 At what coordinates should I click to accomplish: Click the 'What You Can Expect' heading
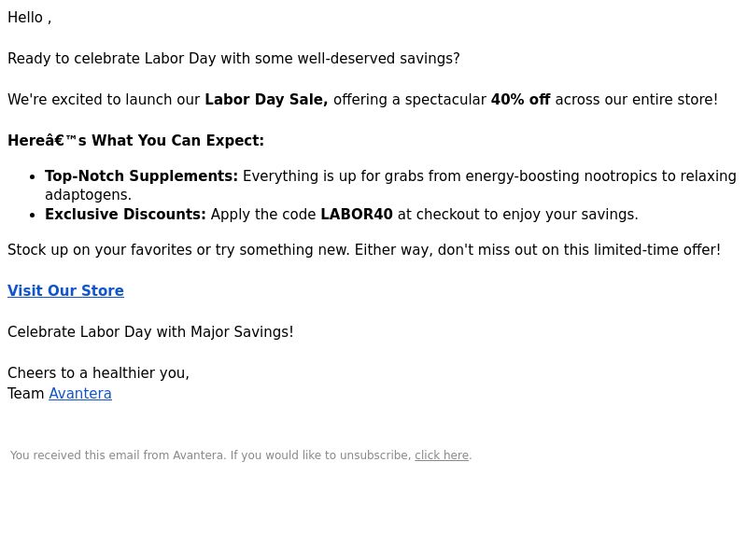click(135, 141)
